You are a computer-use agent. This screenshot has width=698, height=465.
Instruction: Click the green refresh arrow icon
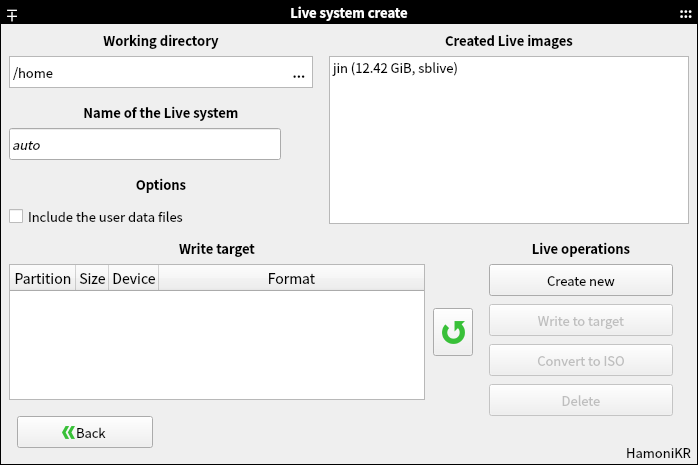coord(453,332)
